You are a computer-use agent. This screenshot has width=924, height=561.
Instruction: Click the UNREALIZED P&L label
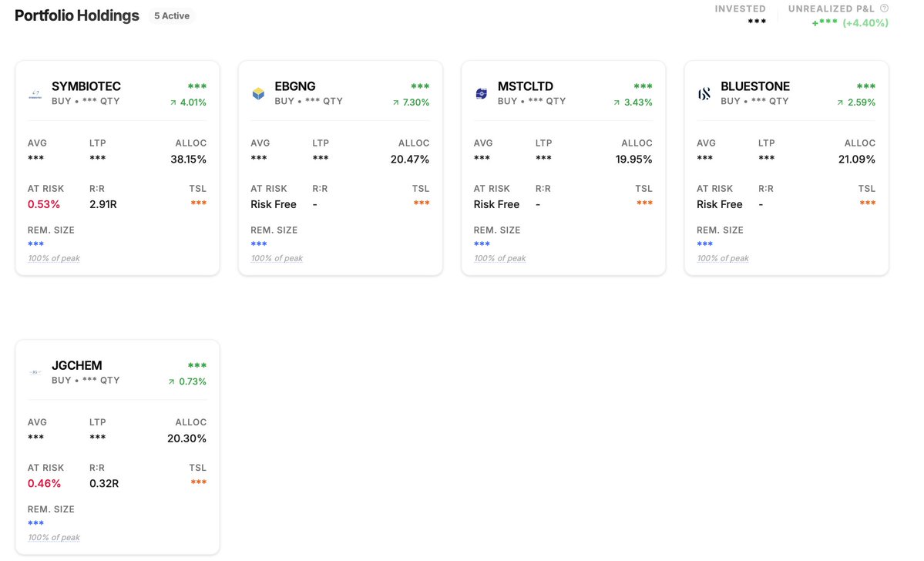coord(832,8)
